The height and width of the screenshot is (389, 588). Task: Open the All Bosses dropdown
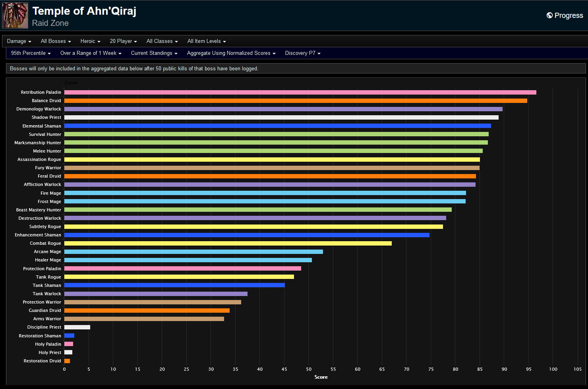pos(55,41)
